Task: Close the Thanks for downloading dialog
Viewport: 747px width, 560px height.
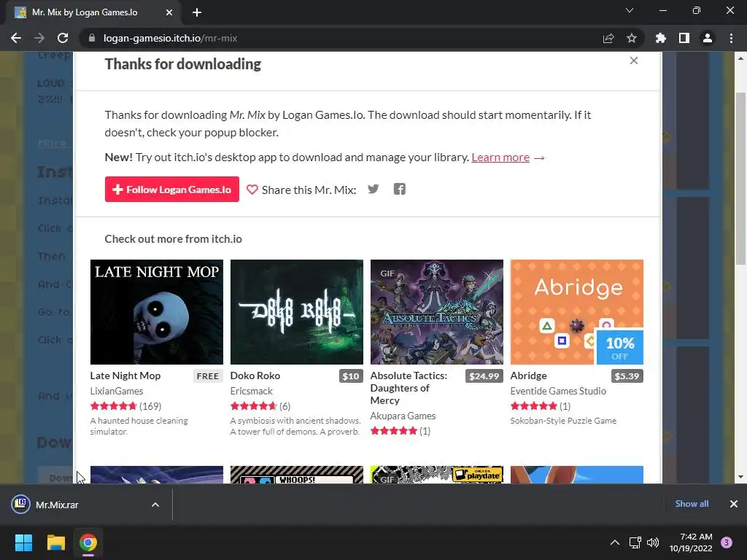Action: (x=634, y=61)
